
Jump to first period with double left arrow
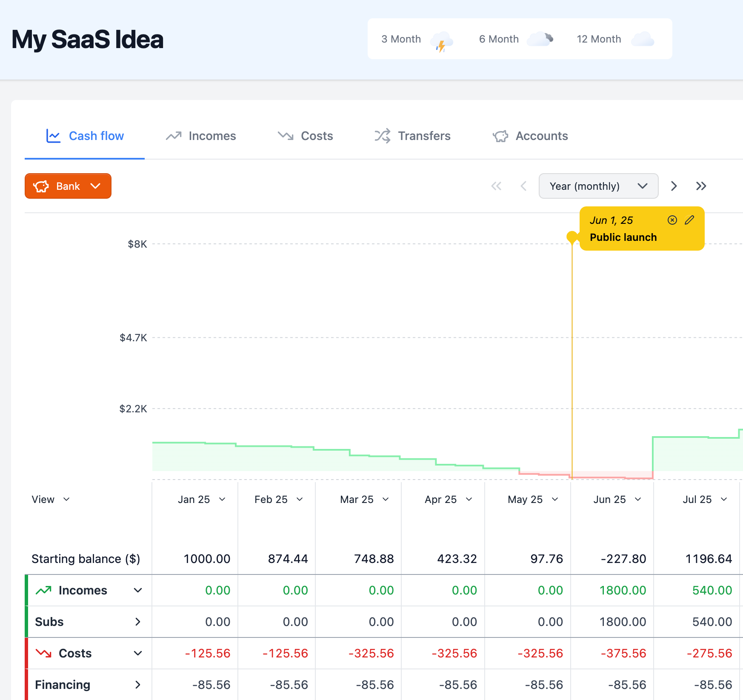(496, 186)
